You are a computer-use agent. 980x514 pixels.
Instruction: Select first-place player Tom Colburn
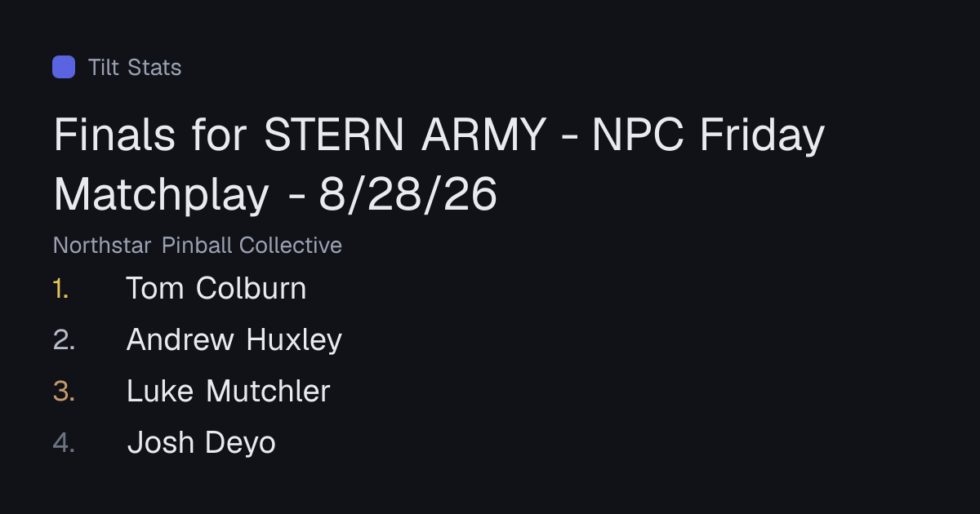[216, 288]
